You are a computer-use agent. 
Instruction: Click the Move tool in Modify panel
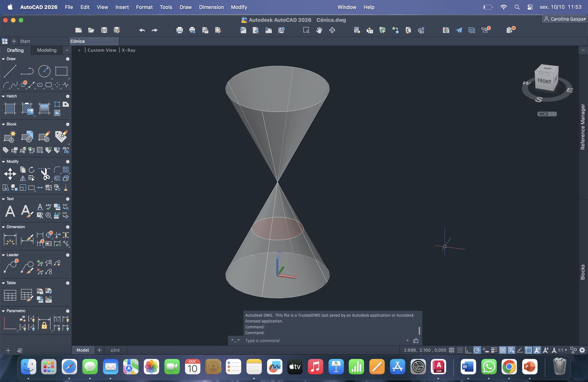[10, 174]
